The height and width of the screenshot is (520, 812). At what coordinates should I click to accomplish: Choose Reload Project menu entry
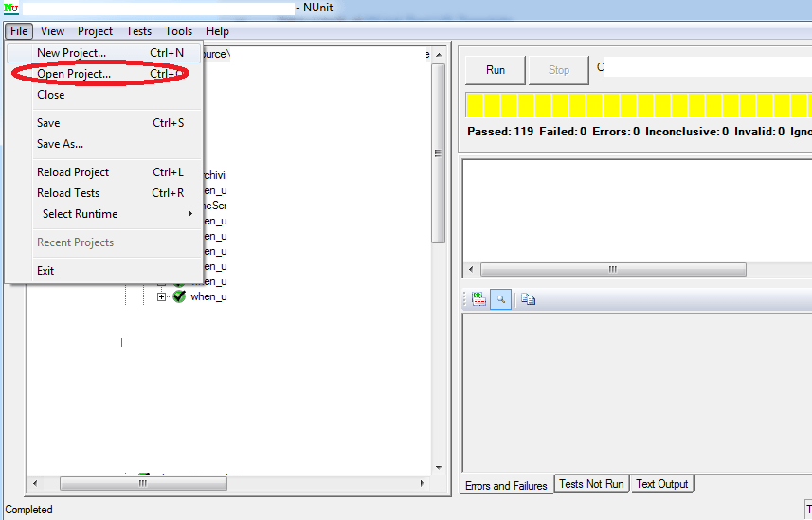pyautogui.click(x=103, y=172)
